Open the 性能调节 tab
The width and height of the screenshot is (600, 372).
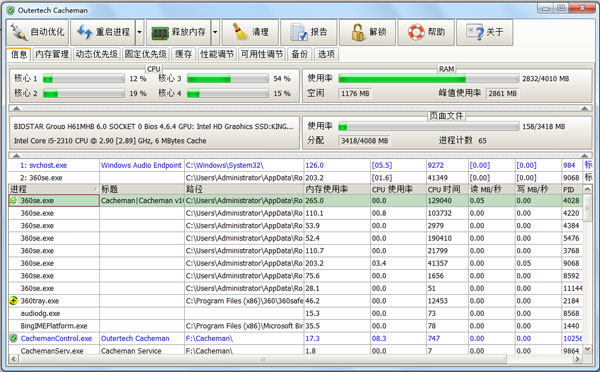click(x=217, y=54)
